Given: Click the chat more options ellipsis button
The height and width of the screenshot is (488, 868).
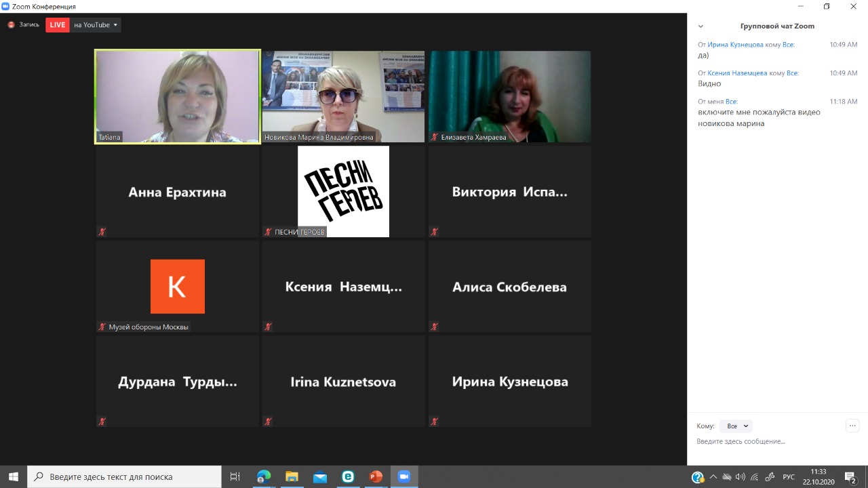Looking at the screenshot, I should click(852, 426).
